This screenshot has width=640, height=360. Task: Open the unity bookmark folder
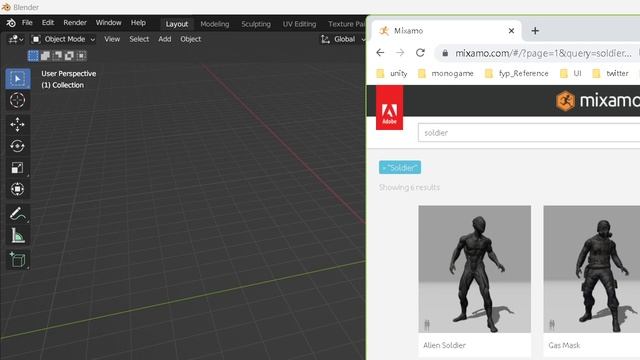click(x=392, y=73)
